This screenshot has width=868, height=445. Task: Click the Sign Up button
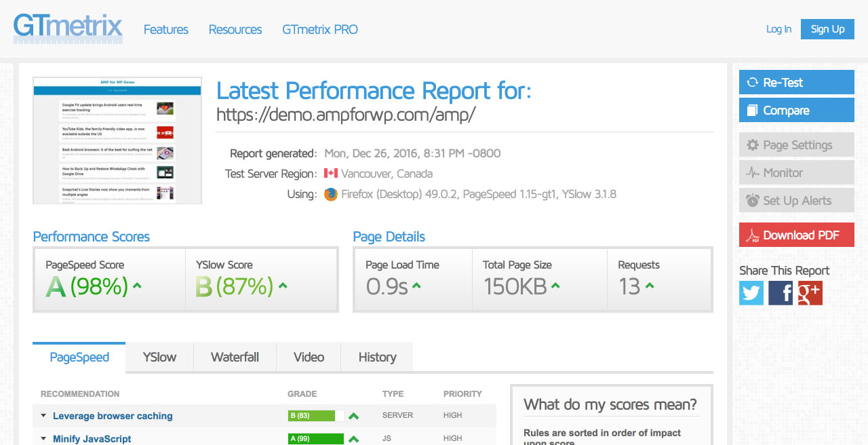coord(827,29)
